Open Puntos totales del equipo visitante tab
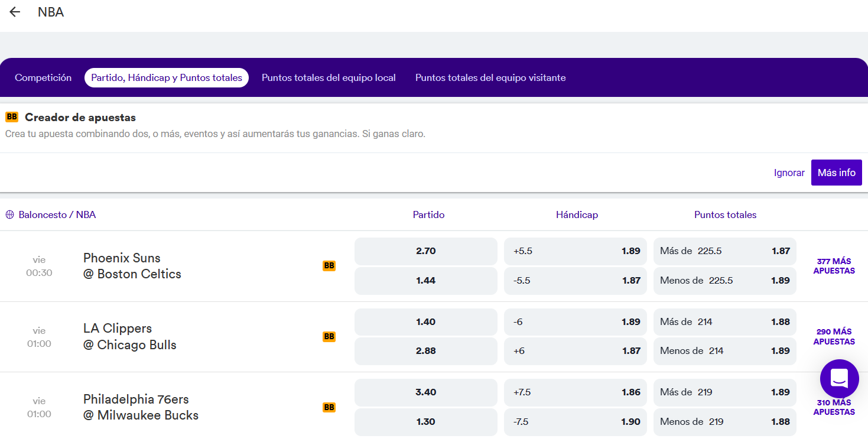Screen dimensions: 868x442 (x=490, y=78)
